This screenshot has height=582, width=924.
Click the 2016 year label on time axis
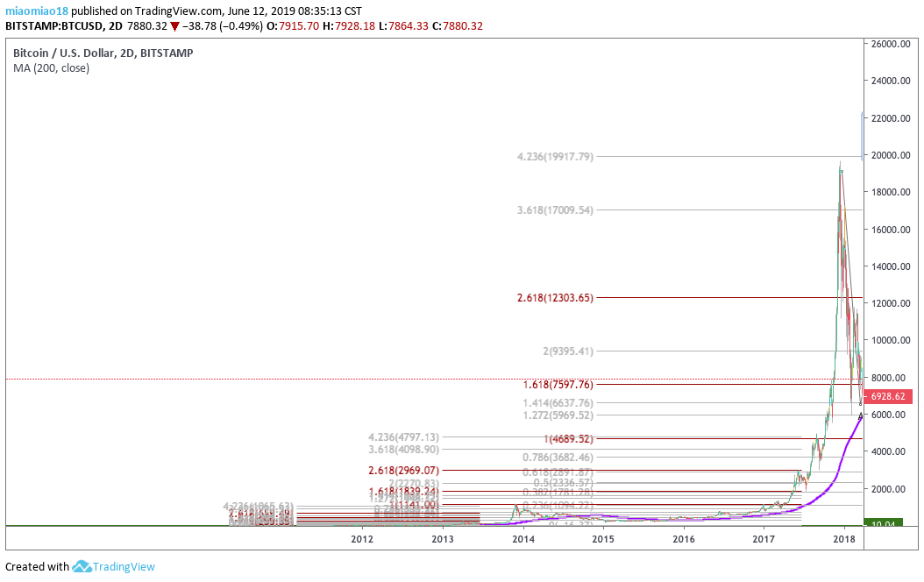684,540
